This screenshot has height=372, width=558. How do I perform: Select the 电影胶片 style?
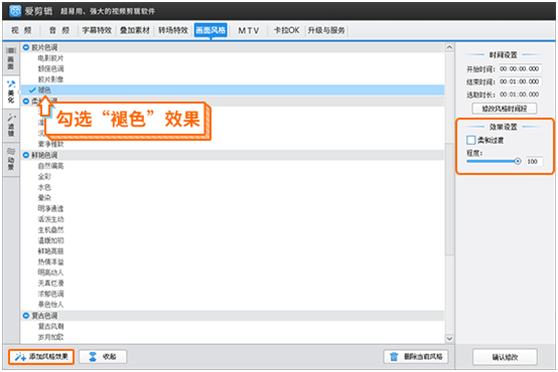(x=51, y=58)
